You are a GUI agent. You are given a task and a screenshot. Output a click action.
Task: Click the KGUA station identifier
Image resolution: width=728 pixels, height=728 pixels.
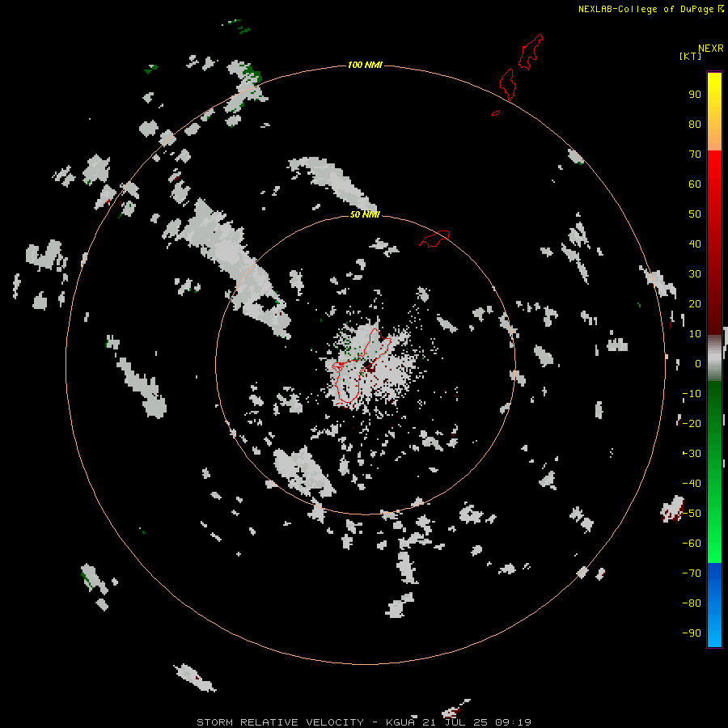coord(400,722)
